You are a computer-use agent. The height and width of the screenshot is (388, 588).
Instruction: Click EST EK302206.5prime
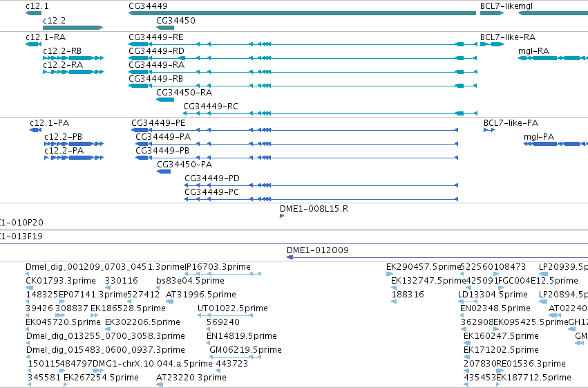click(142, 323)
